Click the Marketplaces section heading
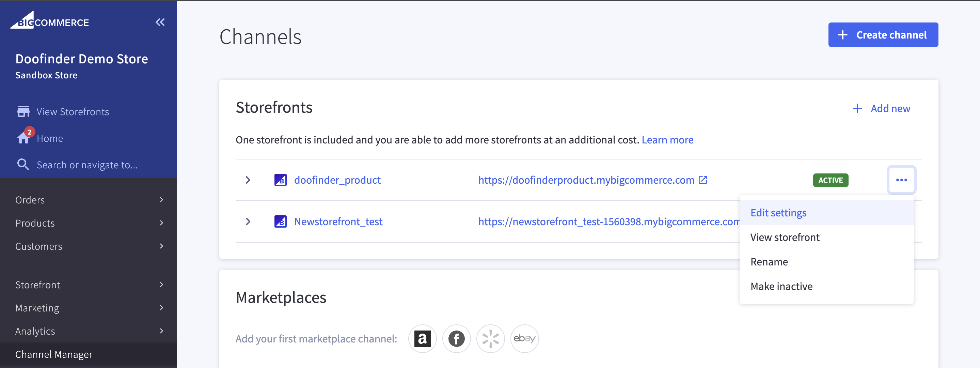This screenshot has width=980, height=368. point(281,297)
